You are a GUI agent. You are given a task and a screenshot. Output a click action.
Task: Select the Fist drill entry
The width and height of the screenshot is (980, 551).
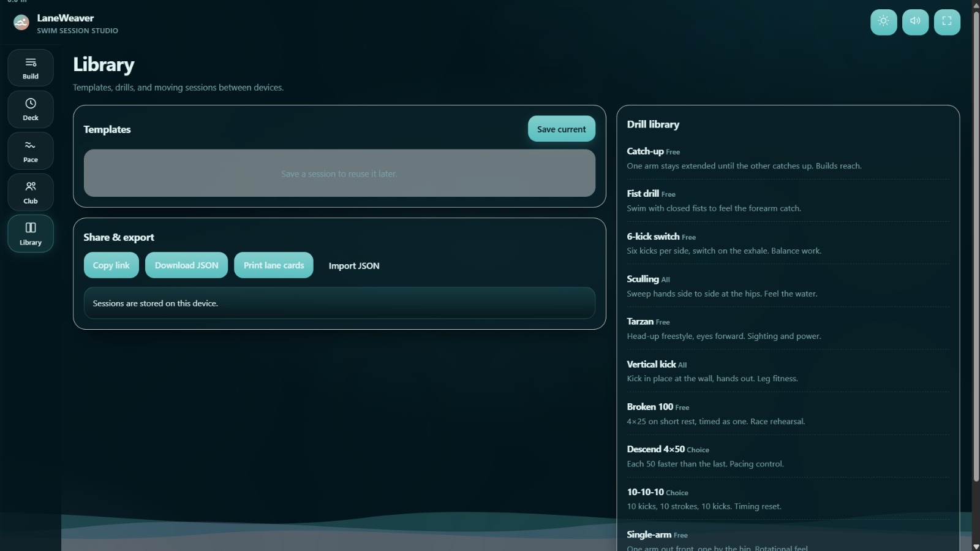coord(788,200)
